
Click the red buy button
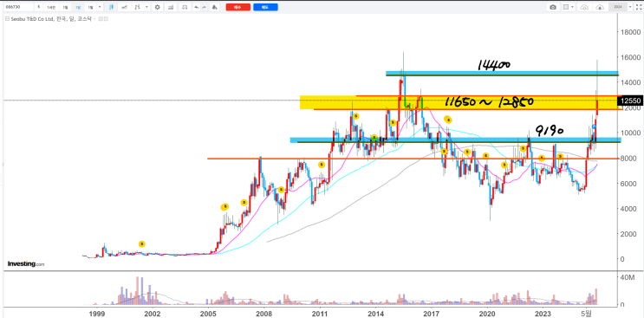(238, 7)
